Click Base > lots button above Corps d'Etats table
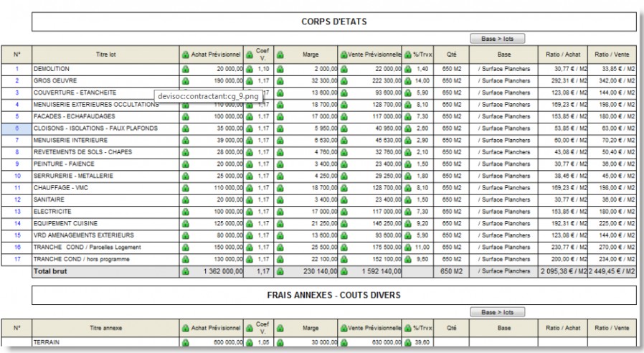 [x=498, y=39]
